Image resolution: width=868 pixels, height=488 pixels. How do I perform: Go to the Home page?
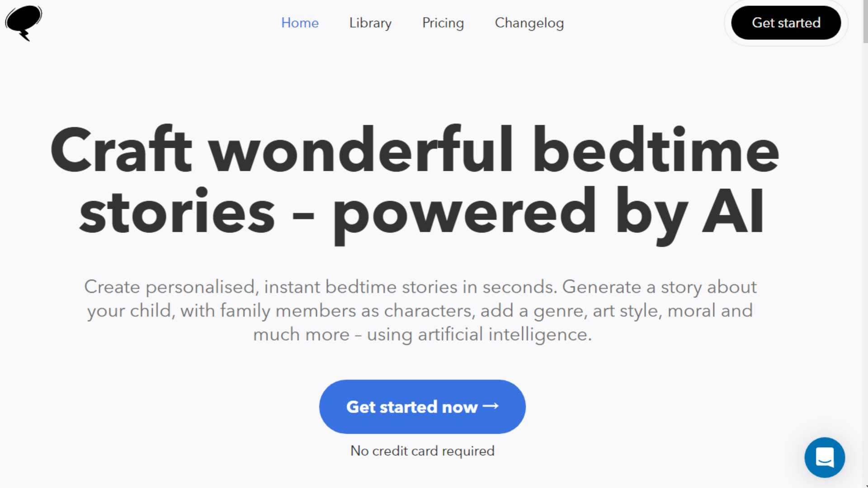click(x=300, y=23)
